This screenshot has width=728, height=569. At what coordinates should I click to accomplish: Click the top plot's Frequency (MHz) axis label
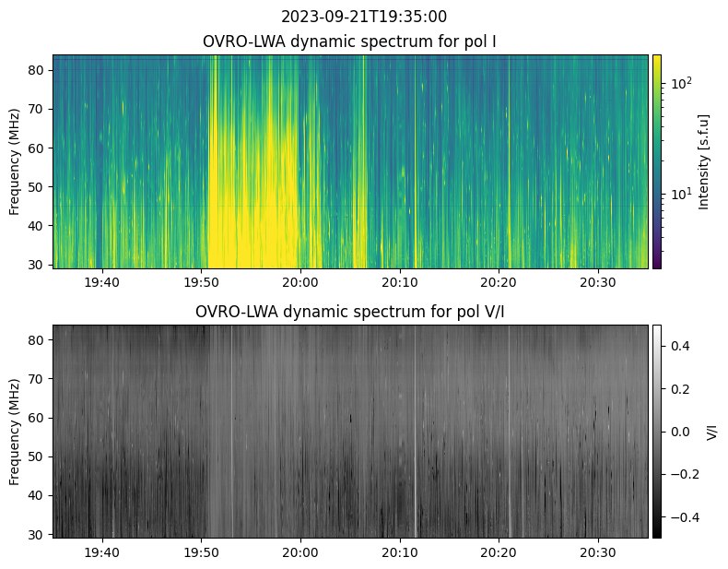click(16, 161)
